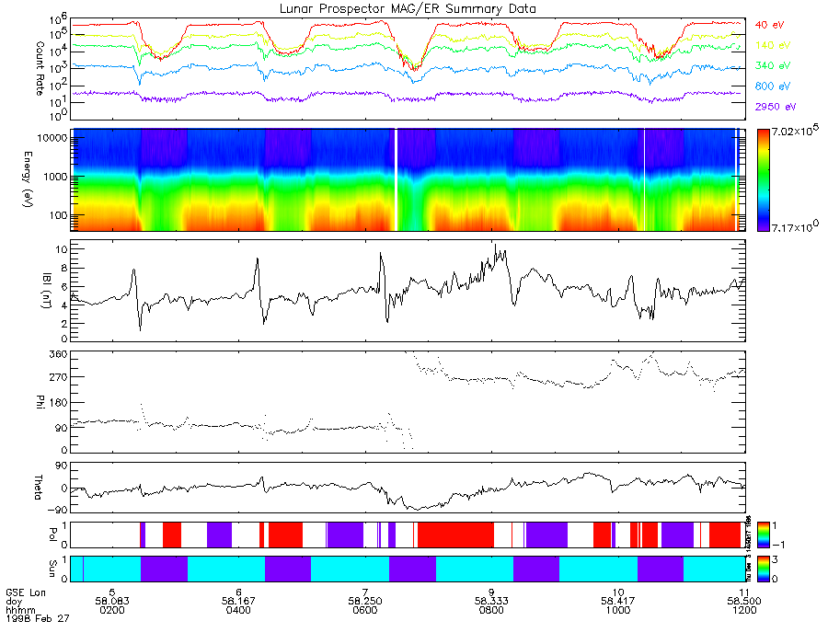Click the 'doy' row label

pyautogui.click(x=14, y=602)
